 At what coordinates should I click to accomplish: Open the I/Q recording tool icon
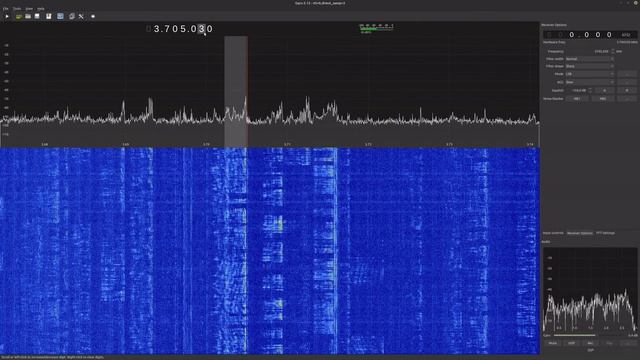pos(49,16)
